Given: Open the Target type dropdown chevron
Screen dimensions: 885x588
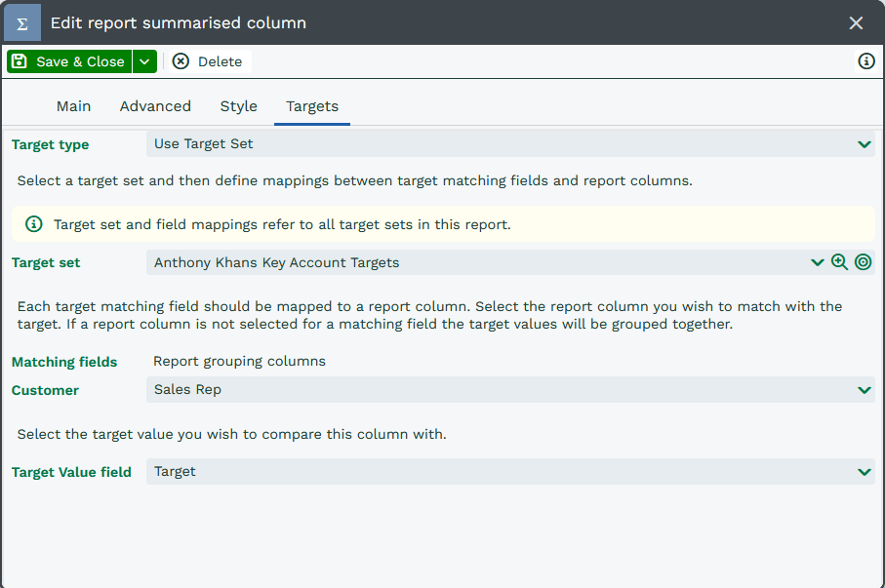Looking at the screenshot, I should pyautogui.click(x=864, y=144).
